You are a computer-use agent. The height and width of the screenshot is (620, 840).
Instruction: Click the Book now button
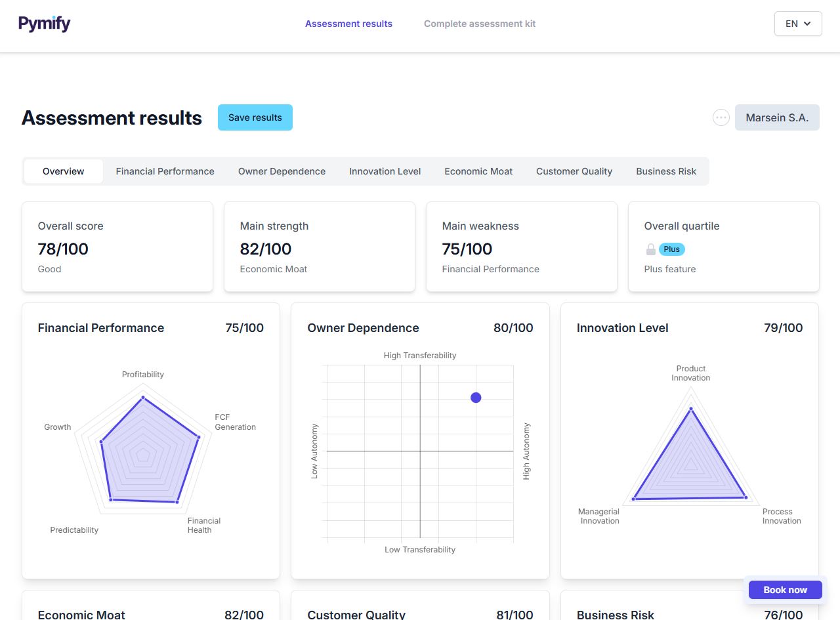pos(786,590)
